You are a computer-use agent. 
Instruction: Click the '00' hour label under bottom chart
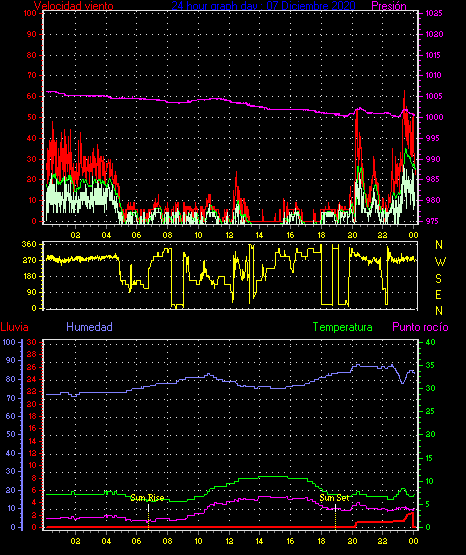[413, 541]
